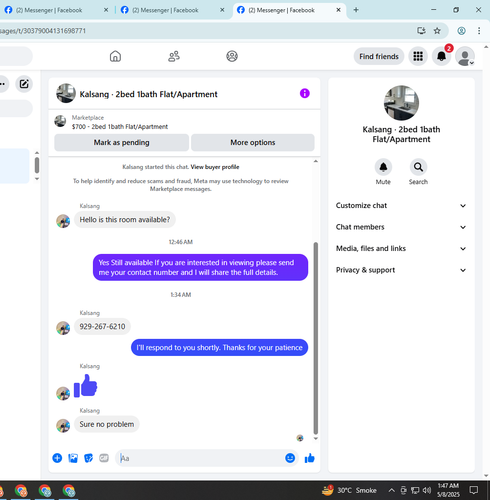The image size is (490, 500).
Task: Open weather widget 30°C Smoke
Action: [x=349, y=490]
